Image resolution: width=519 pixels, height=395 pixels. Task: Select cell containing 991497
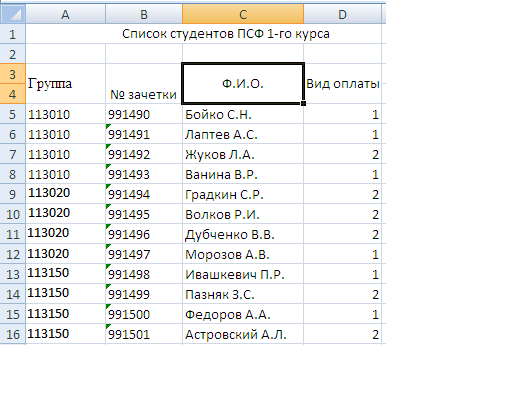[144, 254]
